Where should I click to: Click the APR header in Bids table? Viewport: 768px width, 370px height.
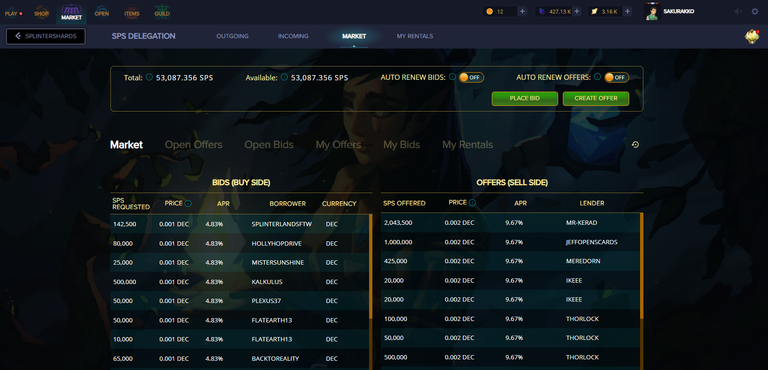click(223, 203)
